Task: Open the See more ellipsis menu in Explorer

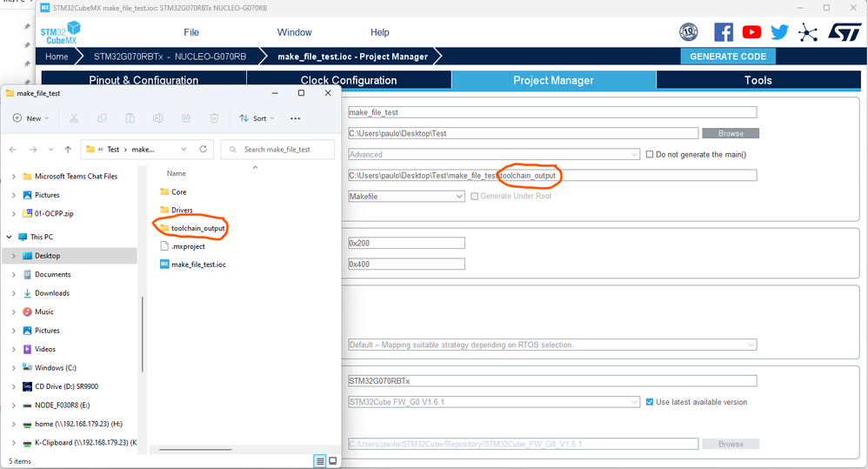Action: point(295,118)
